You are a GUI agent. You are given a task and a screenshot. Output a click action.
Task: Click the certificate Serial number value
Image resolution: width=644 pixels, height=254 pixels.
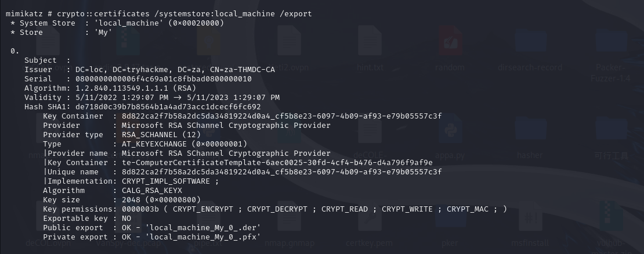click(164, 78)
